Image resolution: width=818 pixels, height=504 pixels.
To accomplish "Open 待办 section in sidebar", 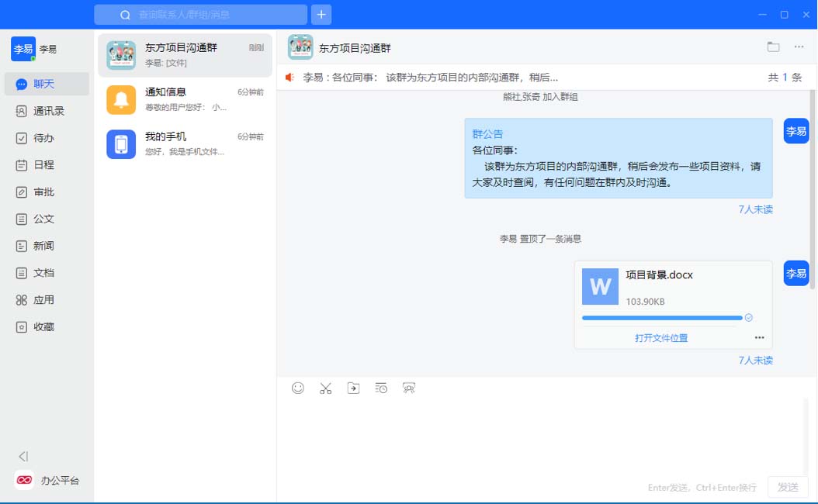I will [43, 138].
